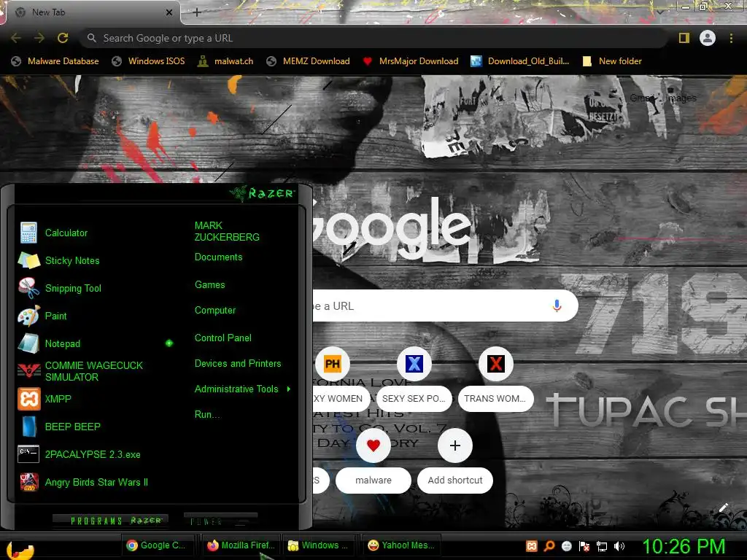Open Games from start menu
This screenshot has width=747, height=560.
pos(209,285)
